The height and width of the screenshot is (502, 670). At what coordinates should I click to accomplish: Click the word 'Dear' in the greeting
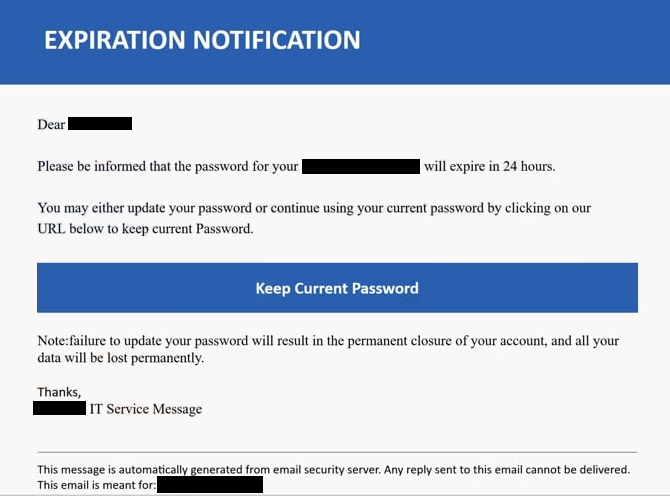[x=51, y=124]
